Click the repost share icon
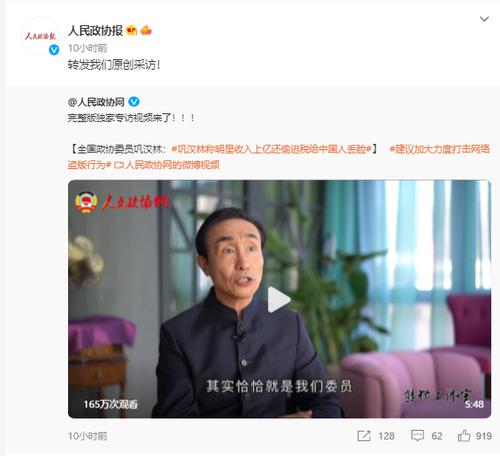This screenshot has height=456, width=500. point(364,436)
